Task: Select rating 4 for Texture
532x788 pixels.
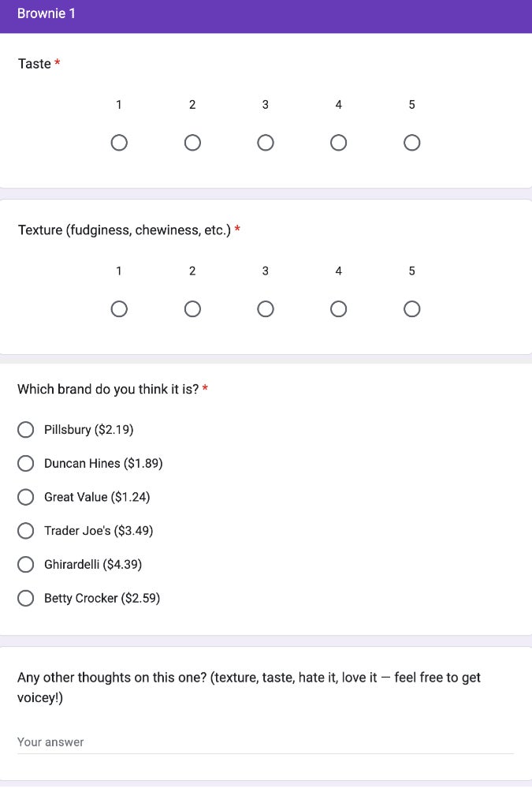Action: click(x=338, y=308)
